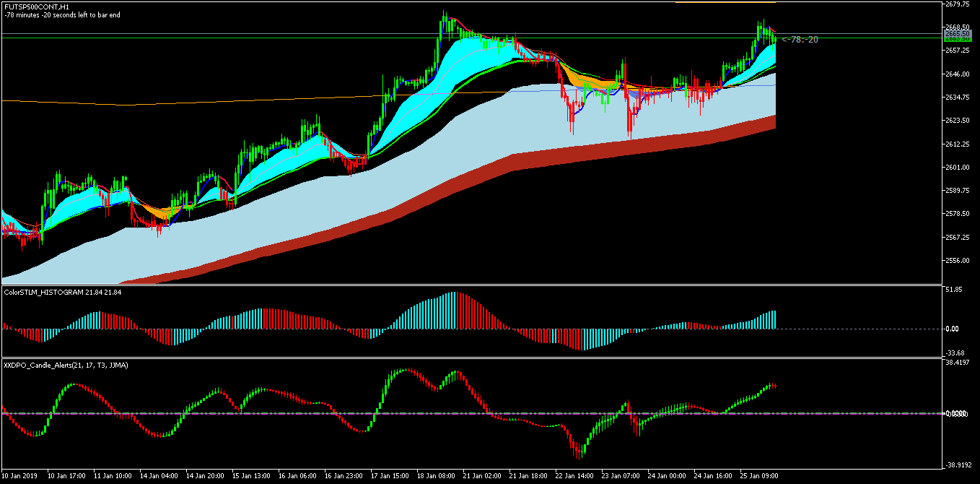Click the 2634.75 price scale label
Screen dimensions: 980x484
click(956, 97)
